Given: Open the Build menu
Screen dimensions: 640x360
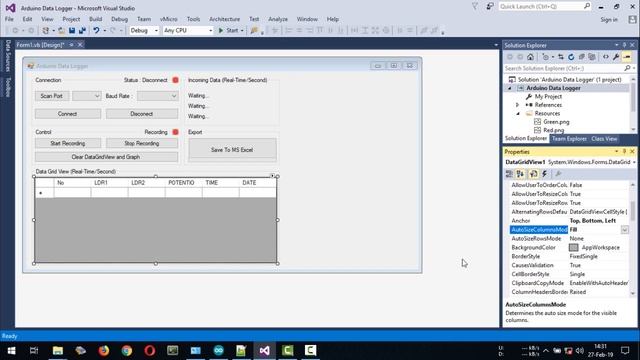Looking at the screenshot, I should coord(96,19).
